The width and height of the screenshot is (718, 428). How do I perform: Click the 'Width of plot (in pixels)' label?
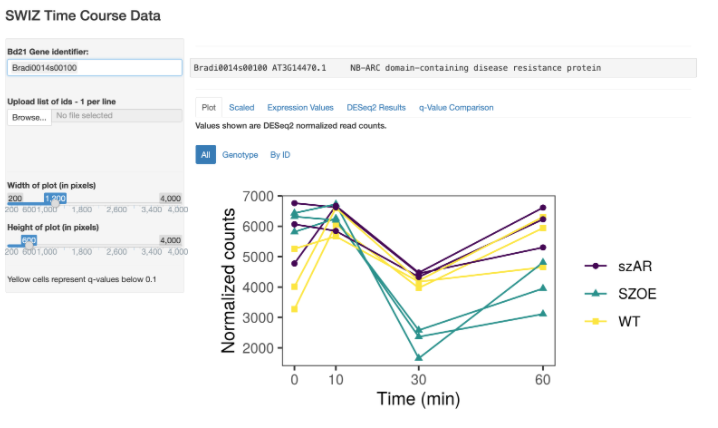[x=51, y=185]
